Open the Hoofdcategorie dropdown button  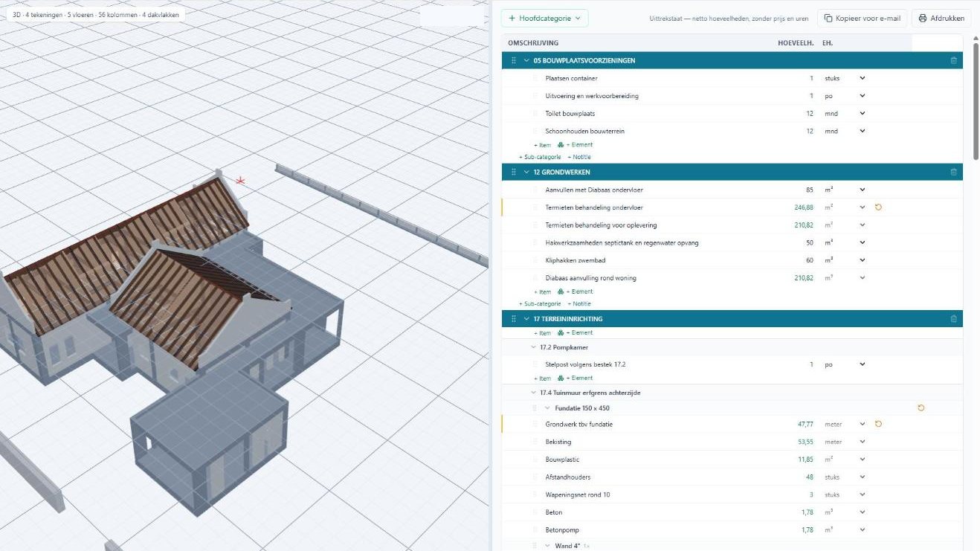544,18
